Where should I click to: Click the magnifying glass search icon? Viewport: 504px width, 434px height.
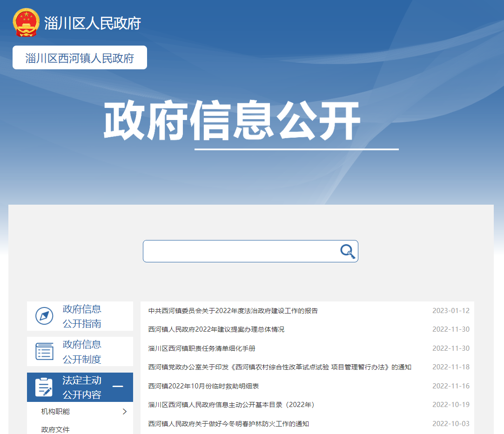[347, 252]
